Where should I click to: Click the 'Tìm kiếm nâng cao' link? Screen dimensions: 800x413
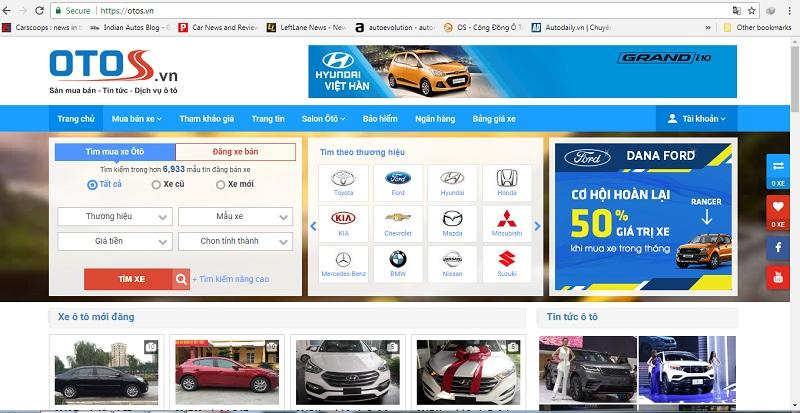pos(233,279)
